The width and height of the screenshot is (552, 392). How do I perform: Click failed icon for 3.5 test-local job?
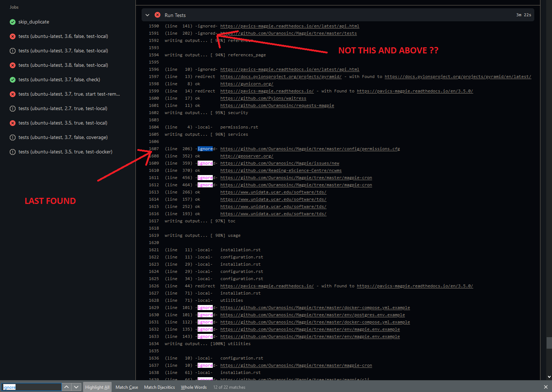coord(13,123)
